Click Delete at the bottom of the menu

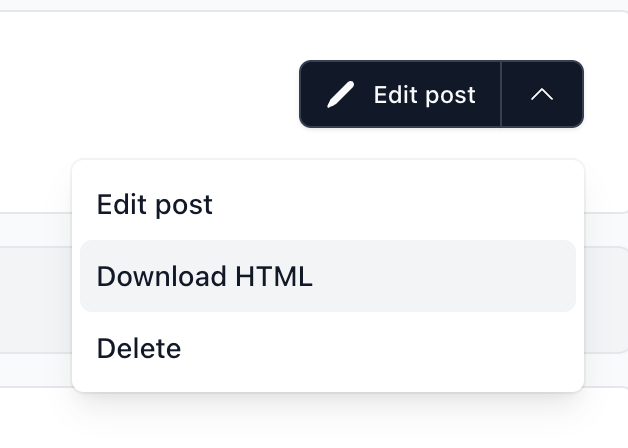tap(139, 348)
